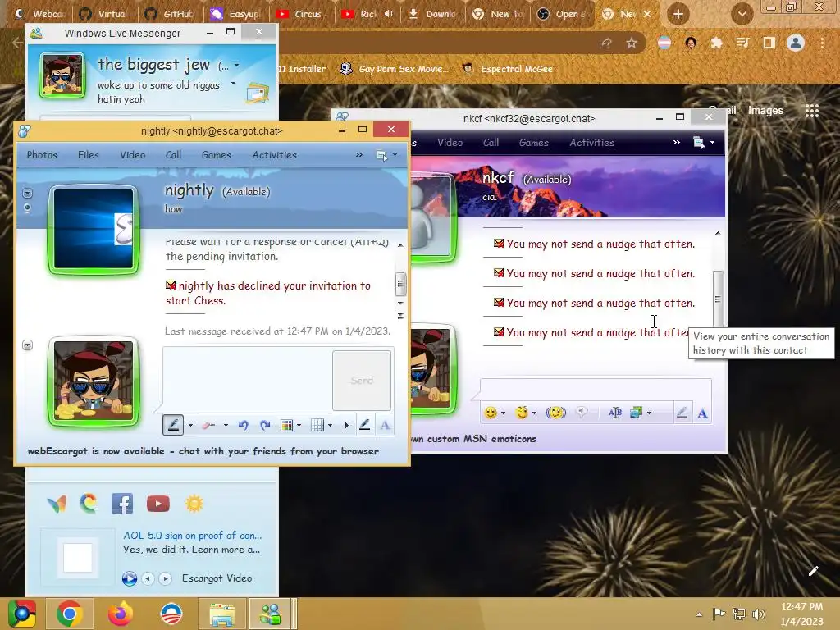Open AOL 5.0 sign on proof link
This screenshot has height=630, width=840.
(192, 535)
